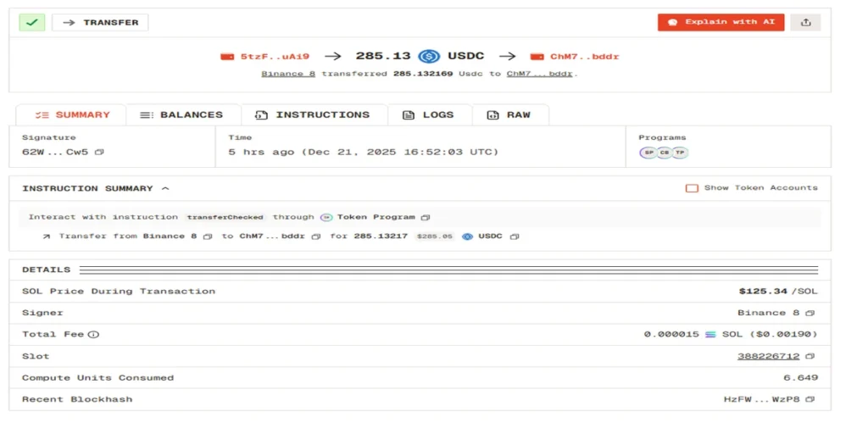Click the USDC coin logo in header

point(429,56)
